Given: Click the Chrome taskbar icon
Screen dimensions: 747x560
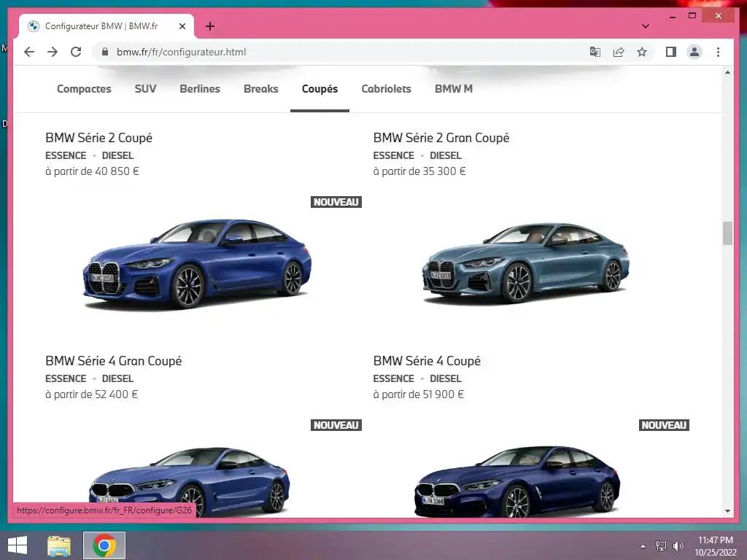Looking at the screenshot, I should [x=104, y=545].
